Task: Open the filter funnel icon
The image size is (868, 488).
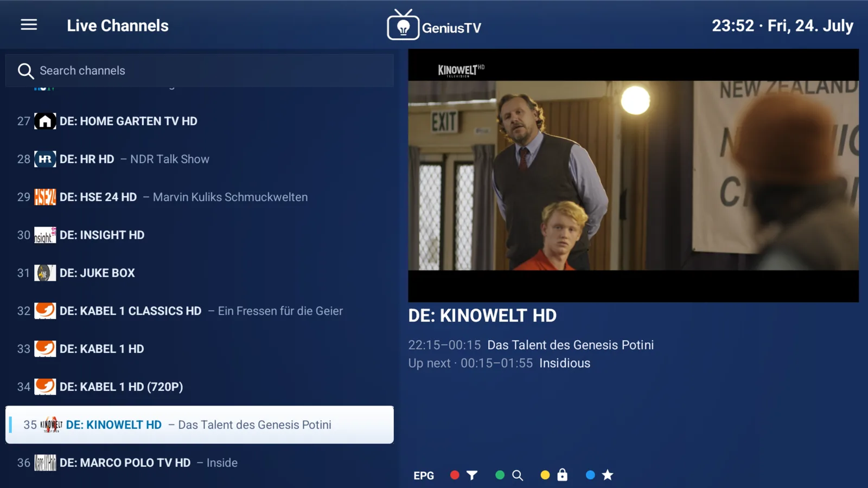Action: pyautogui.click(x=472, y=476)
